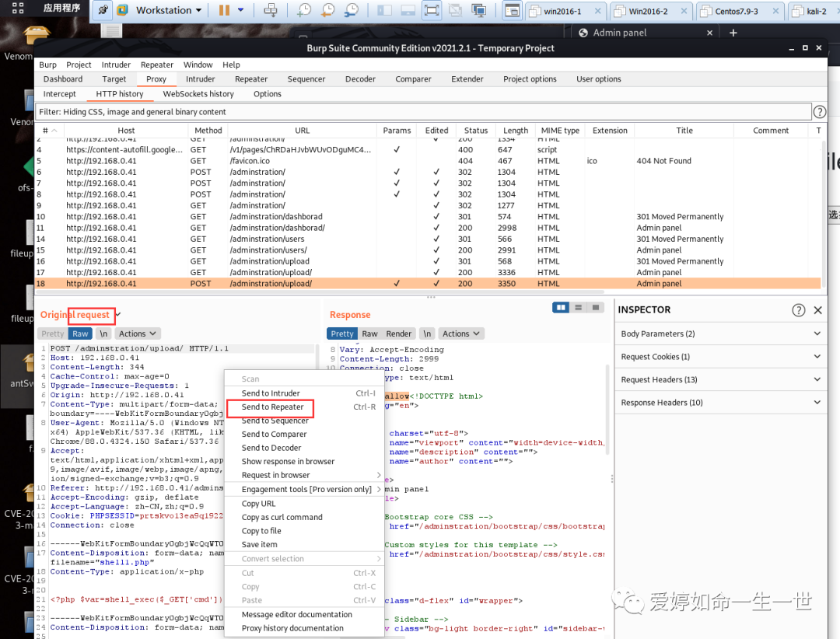Sort history by the Host column

click(126, 130)
